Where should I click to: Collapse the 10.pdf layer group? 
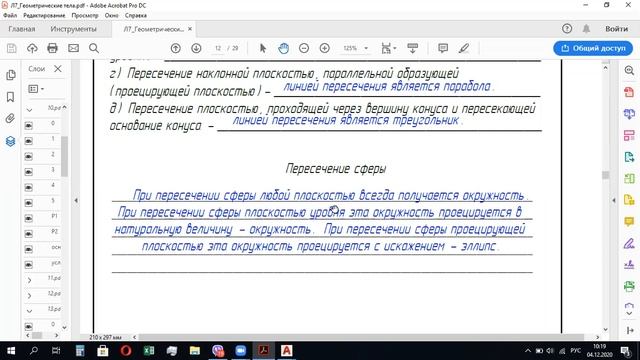pos(29,110)
